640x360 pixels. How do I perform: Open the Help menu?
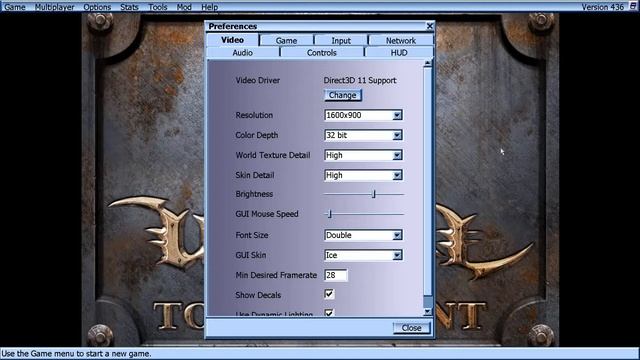[209, 7]
